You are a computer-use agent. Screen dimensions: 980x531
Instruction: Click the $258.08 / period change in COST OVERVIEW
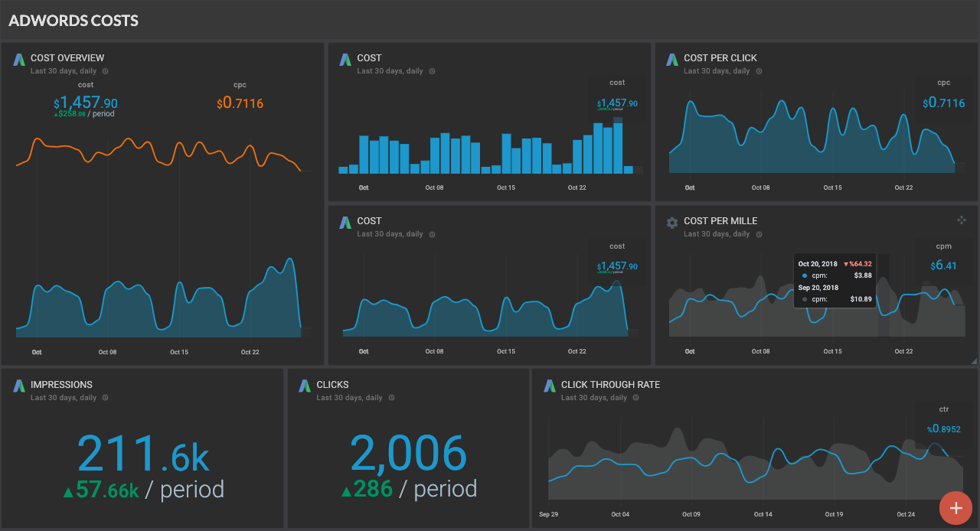point(84,114)
